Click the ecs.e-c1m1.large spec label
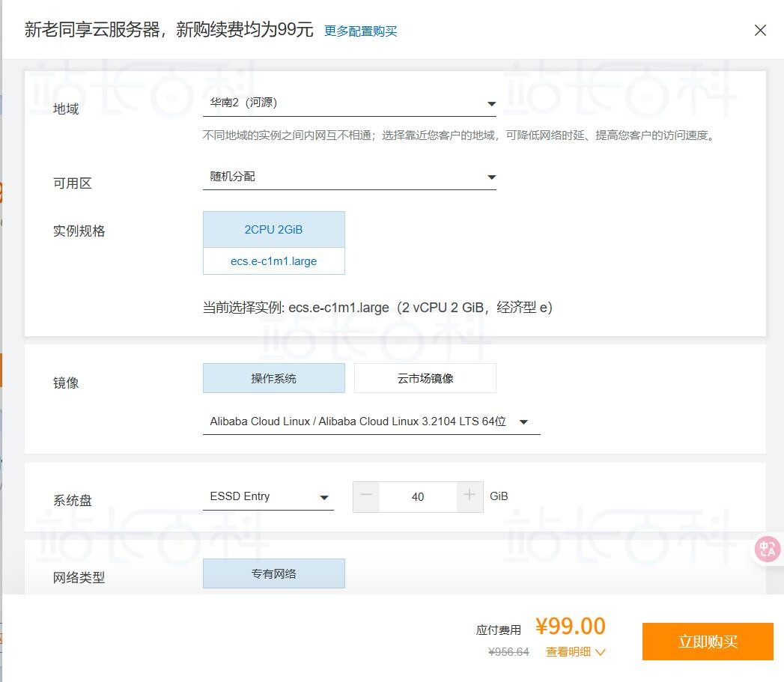The width and height of the screenshot is (784, 682). pyautogui.click(x=273, y=261)
